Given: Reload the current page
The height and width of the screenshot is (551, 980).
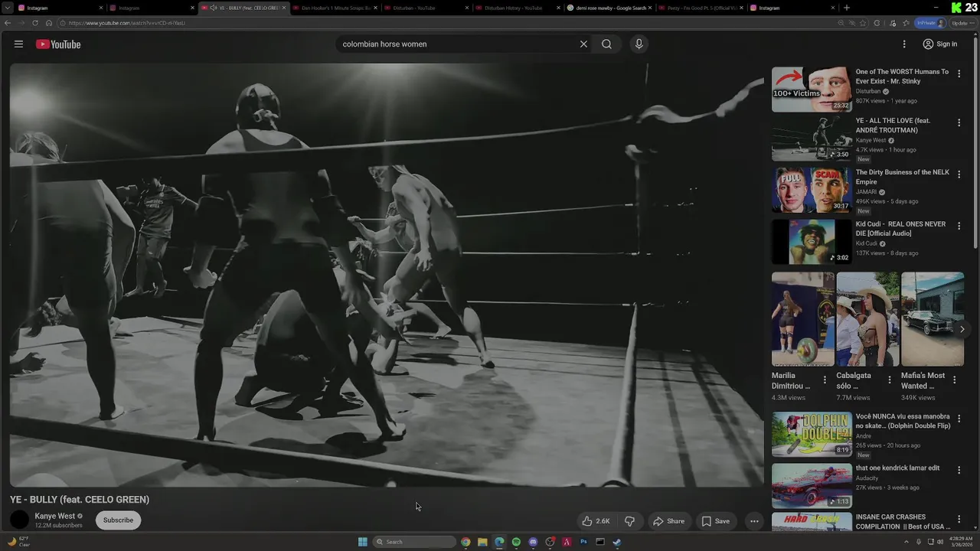Looking at the screenshot, I should tap(35, 23).
